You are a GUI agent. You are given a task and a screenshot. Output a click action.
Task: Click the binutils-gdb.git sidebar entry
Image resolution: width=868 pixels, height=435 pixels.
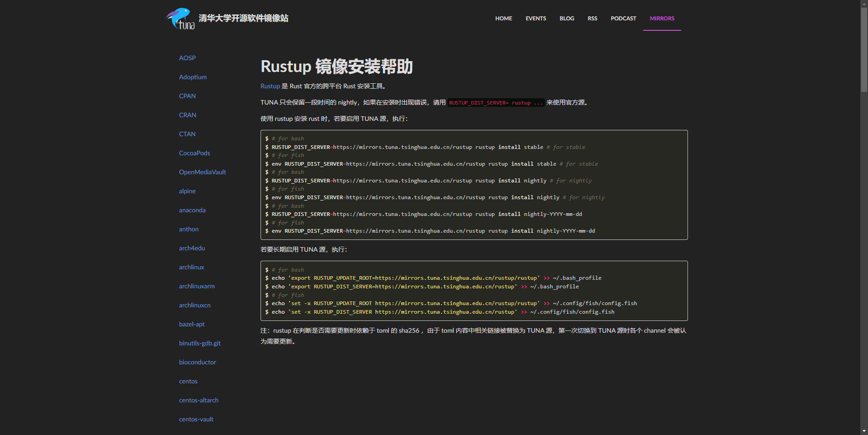point(199,343)
